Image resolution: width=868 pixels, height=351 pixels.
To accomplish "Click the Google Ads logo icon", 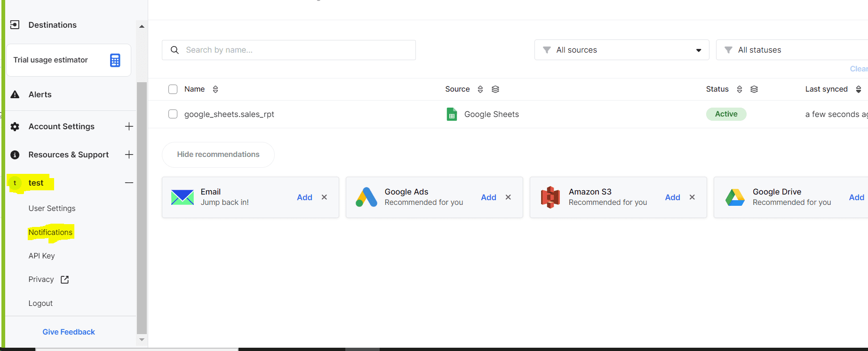I will coord(366,197).
